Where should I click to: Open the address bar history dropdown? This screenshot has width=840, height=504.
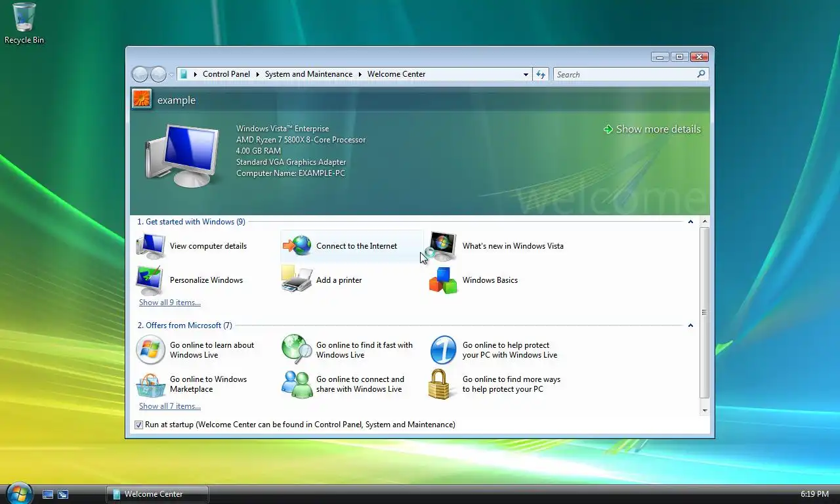526,74
